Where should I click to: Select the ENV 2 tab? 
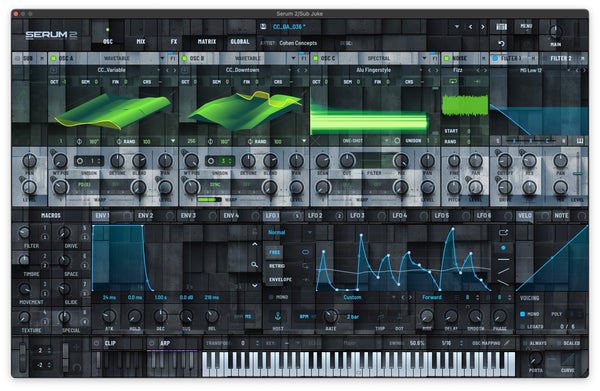(146, 215)
